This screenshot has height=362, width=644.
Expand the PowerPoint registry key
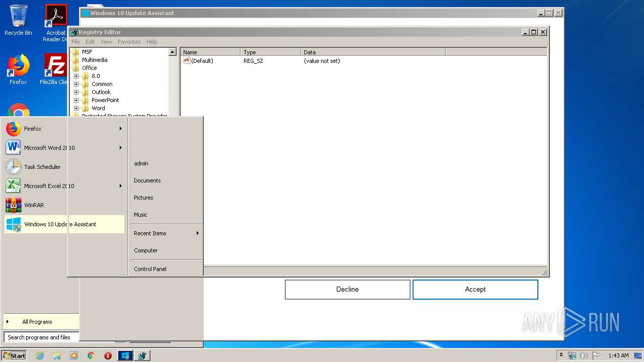click(x=76, y=100)
